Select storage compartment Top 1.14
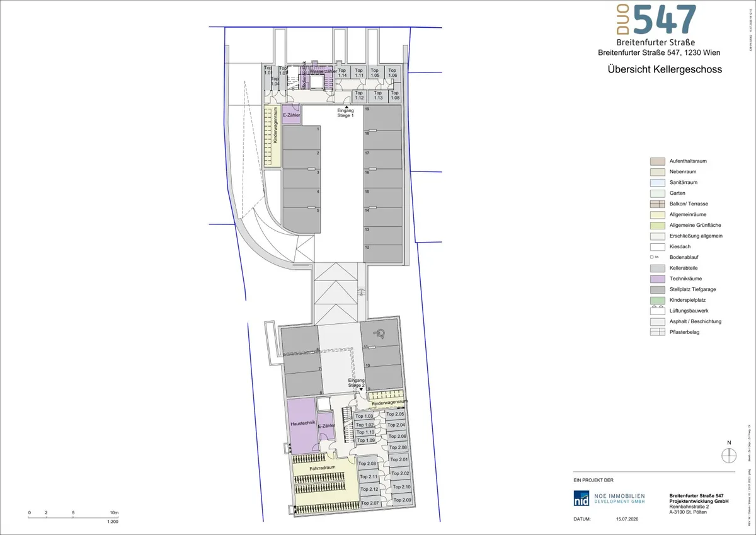This screenshot has width=756, height=535. pos(343,72)
